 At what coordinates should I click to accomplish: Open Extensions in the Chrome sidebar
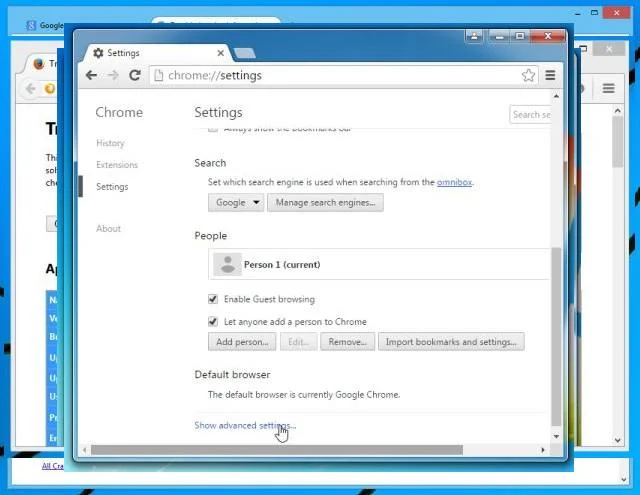click(x=117, y=165)
